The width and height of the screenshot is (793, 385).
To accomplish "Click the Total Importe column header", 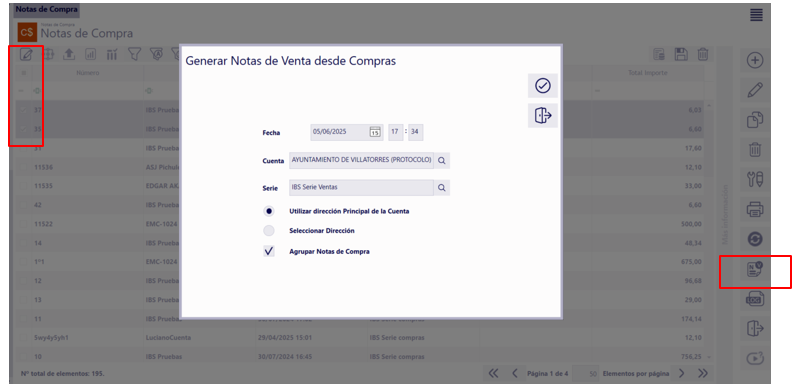I will [647, 73].
